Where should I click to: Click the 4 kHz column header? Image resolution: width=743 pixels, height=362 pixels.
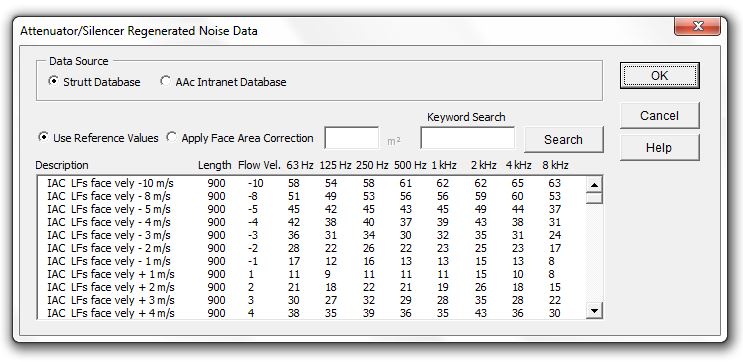coord(518,165)
